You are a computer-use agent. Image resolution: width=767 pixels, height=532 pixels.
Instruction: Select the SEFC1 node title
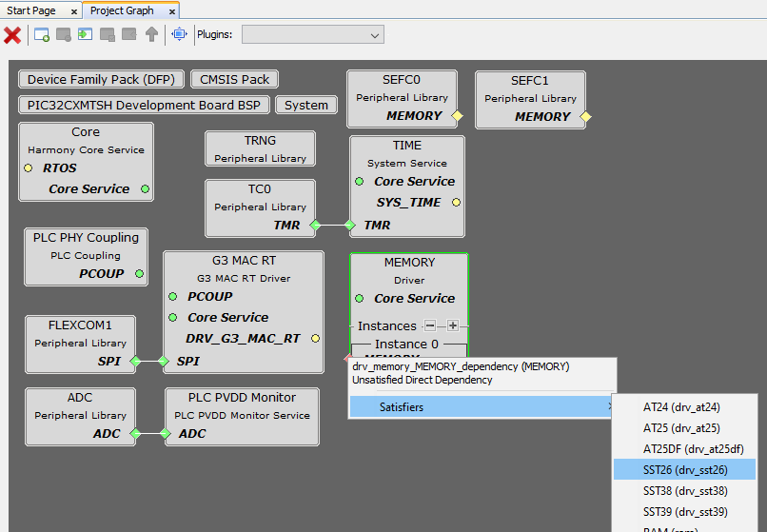coord(530,81)
